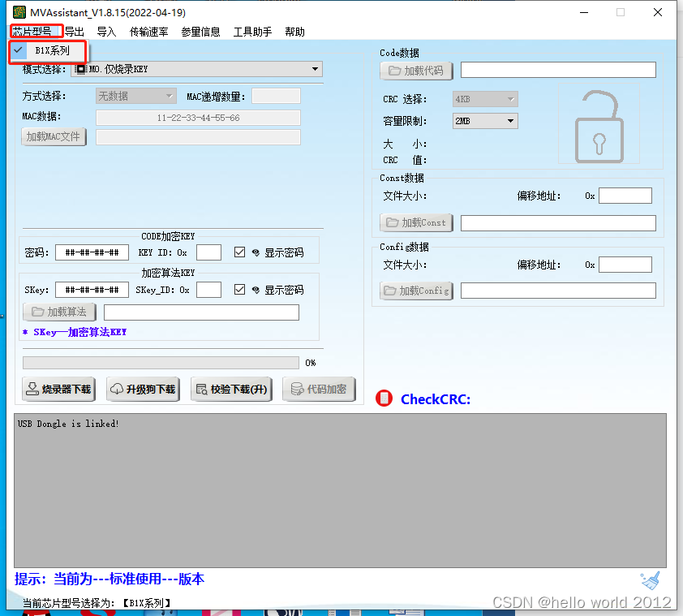
Task: Click the SKey—加密算法KEY note text
Action: [x=79, y=332]
